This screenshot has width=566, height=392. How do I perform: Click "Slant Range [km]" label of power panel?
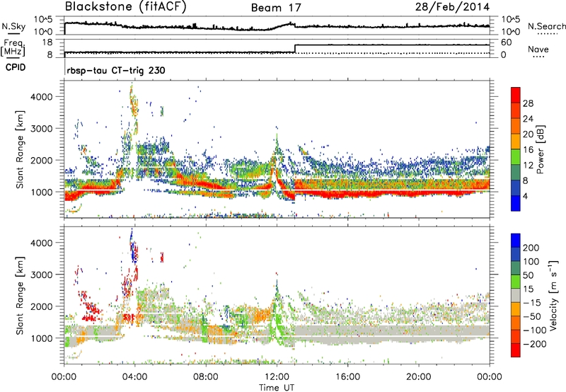pyautogui.click(x=20, y=149)
